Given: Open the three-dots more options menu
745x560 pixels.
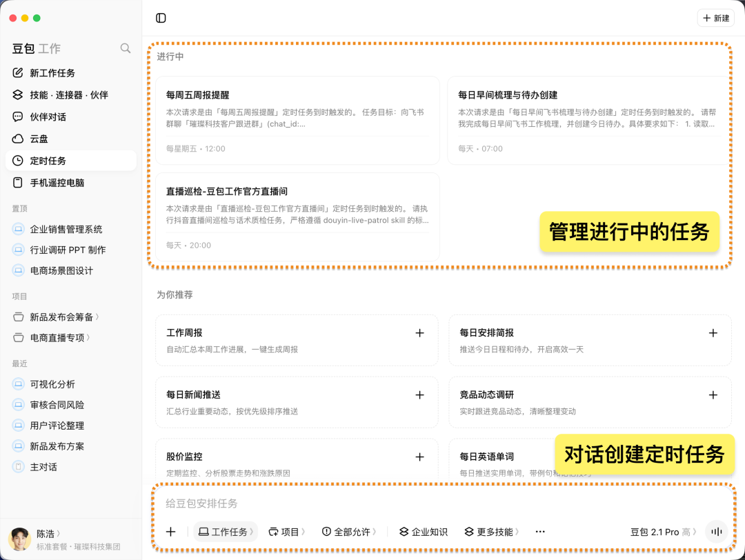Looking at the screenshot, I should point(540,532).
